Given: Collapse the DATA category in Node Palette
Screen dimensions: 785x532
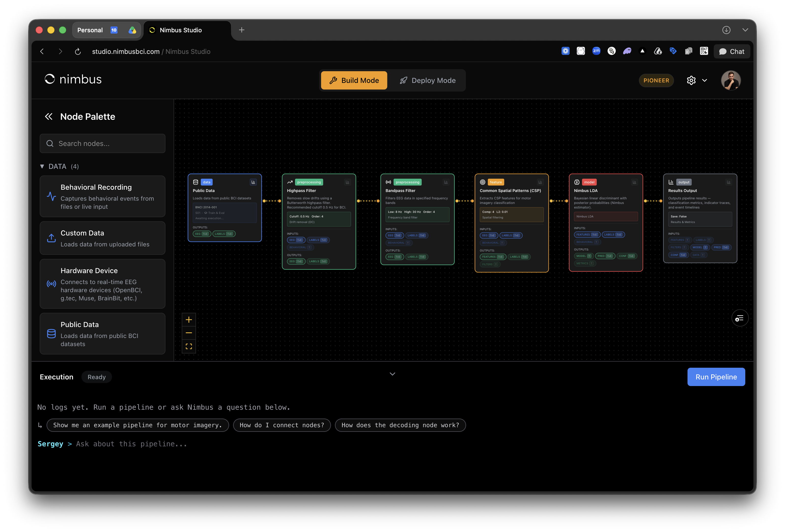Looking at the screenshot, I should point(42,166).
